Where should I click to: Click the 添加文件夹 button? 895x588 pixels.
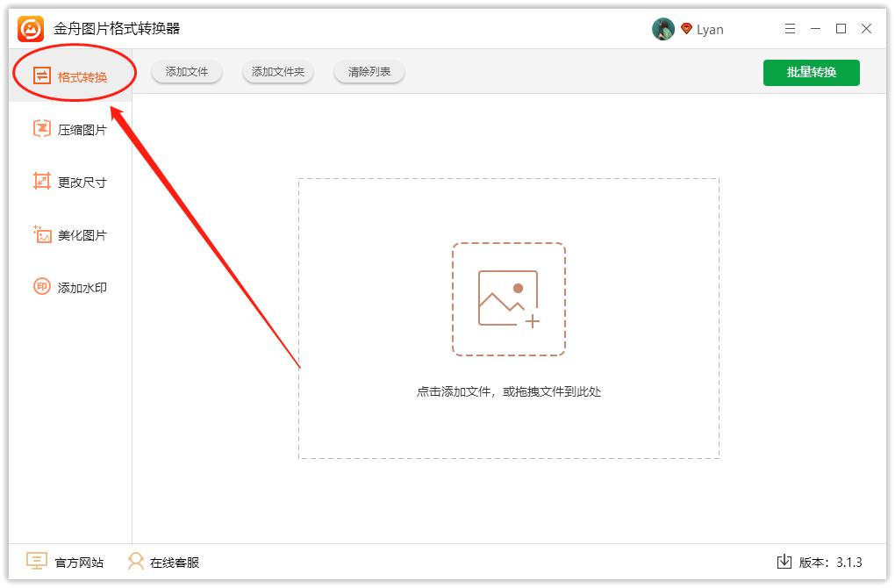[277, 73]
